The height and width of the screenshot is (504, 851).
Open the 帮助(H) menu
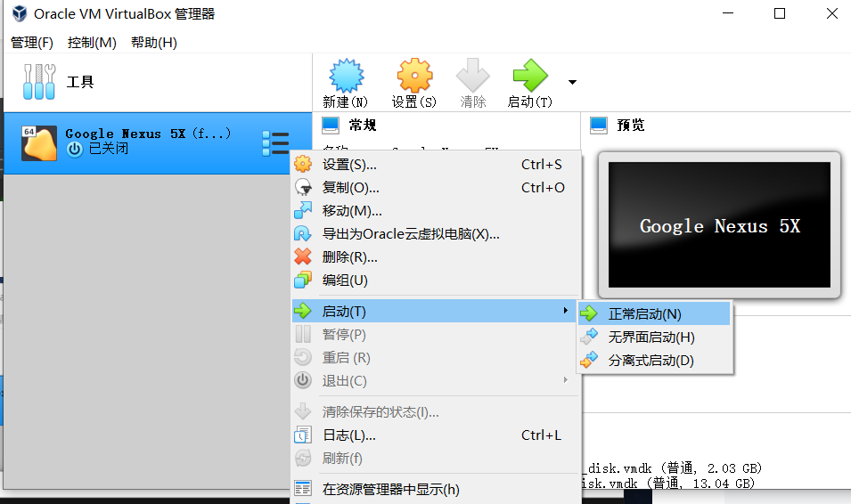[x=154, y=43]
